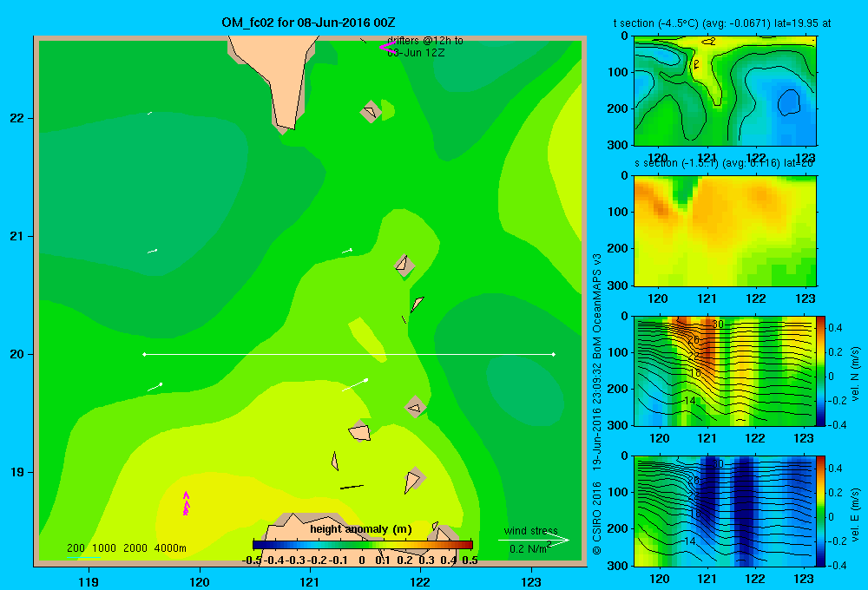Viewport: 868px width, 590px height.
Task: Click the "drifters @12h to" label
Action: click(425, 41)
